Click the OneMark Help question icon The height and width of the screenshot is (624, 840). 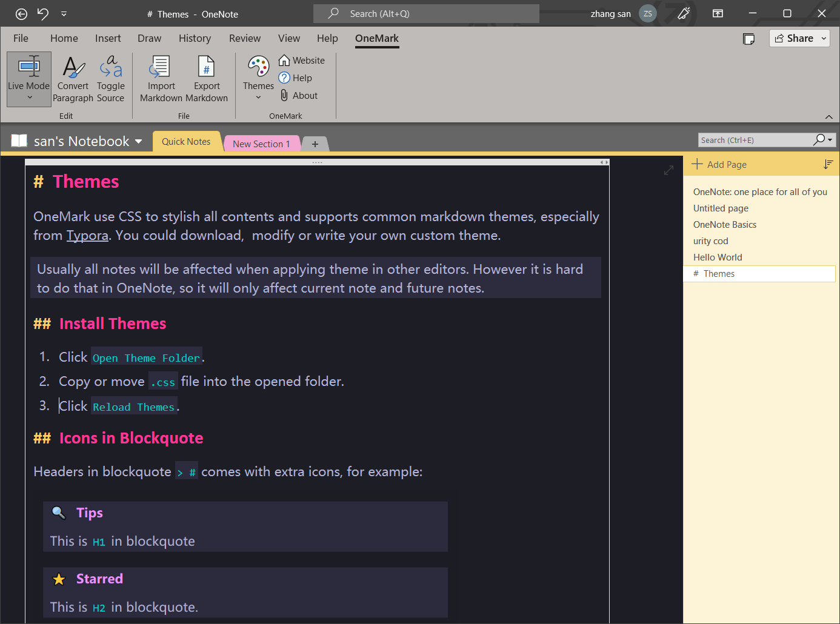[x=284, y=78]
